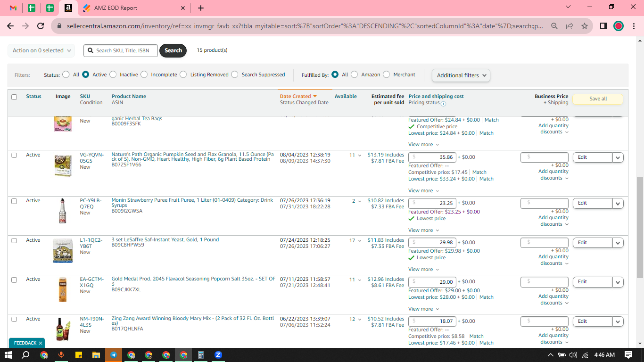The height and width of the screenshot is (362, 644).
Task: Open the Calculator from the taskbar
Action: (x=200, y=355)
